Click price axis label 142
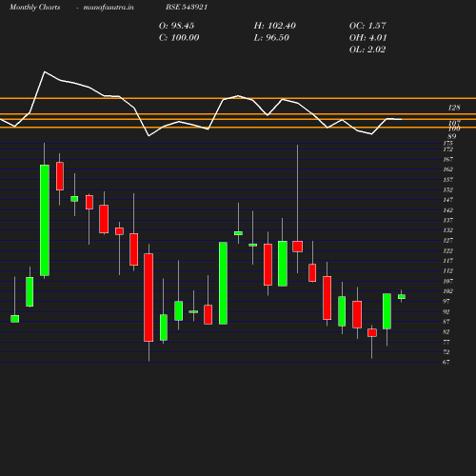This screenshot has height=476, width=476. click(447, 210)
